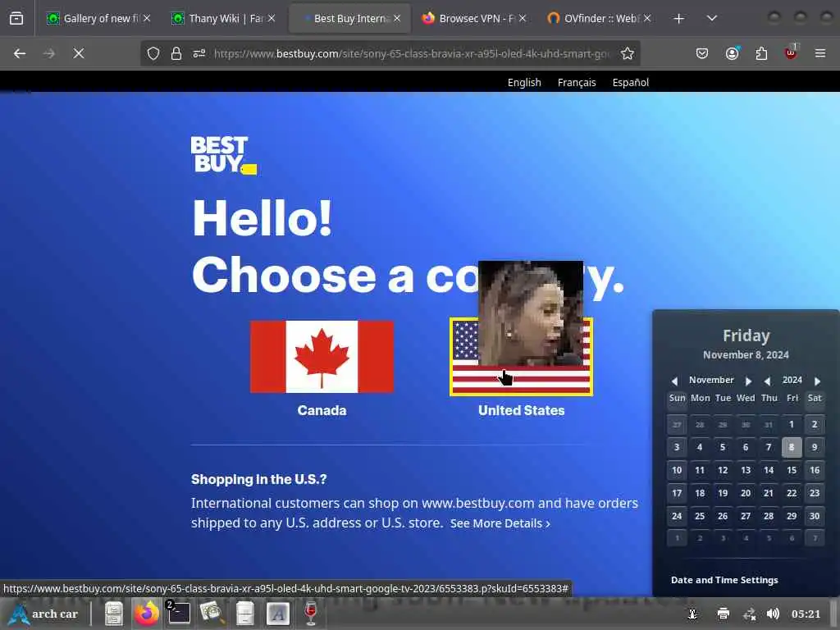
Task: Click the padlock site security icon
Action: click(176, 53)
